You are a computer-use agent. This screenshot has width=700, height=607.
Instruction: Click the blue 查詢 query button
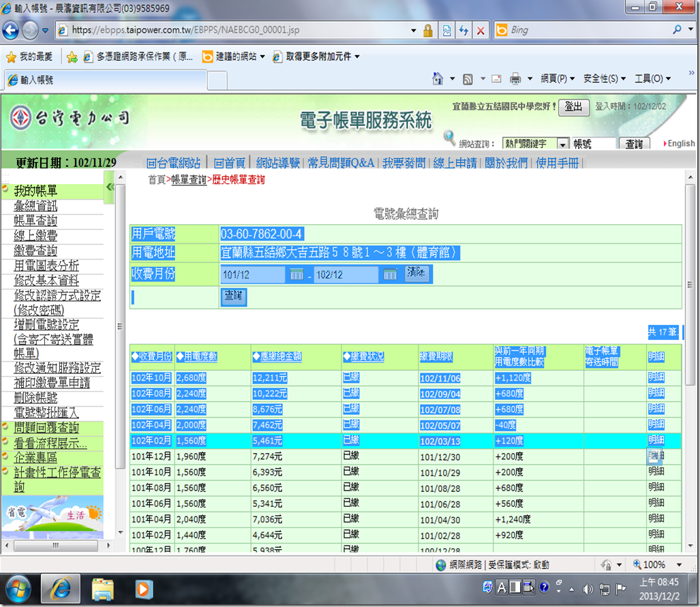[x=233, y=296]
